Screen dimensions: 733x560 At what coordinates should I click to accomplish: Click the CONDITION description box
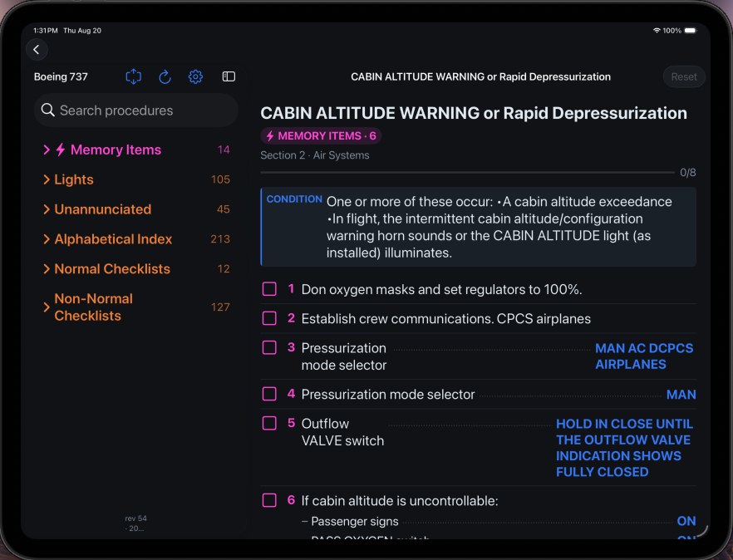click(478, 227)
